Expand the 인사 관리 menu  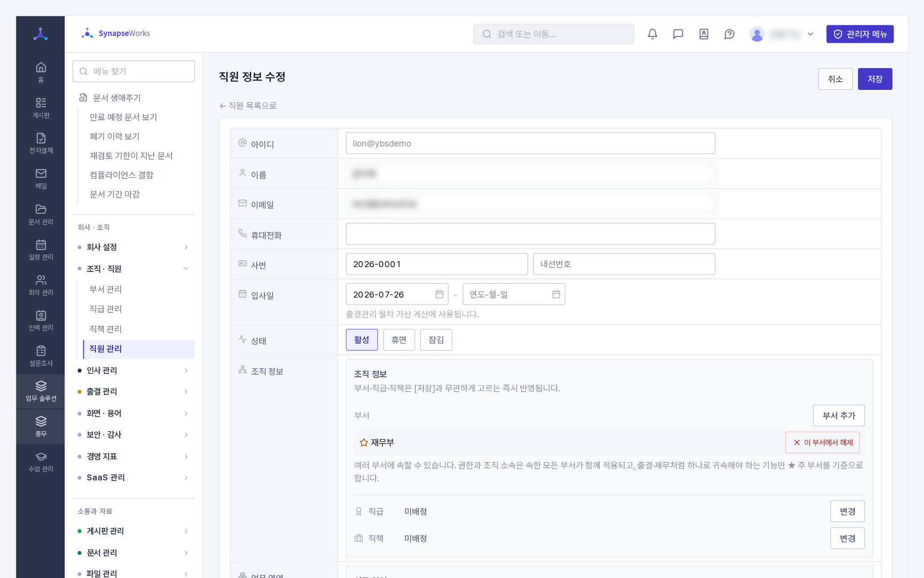pos(133,370)
